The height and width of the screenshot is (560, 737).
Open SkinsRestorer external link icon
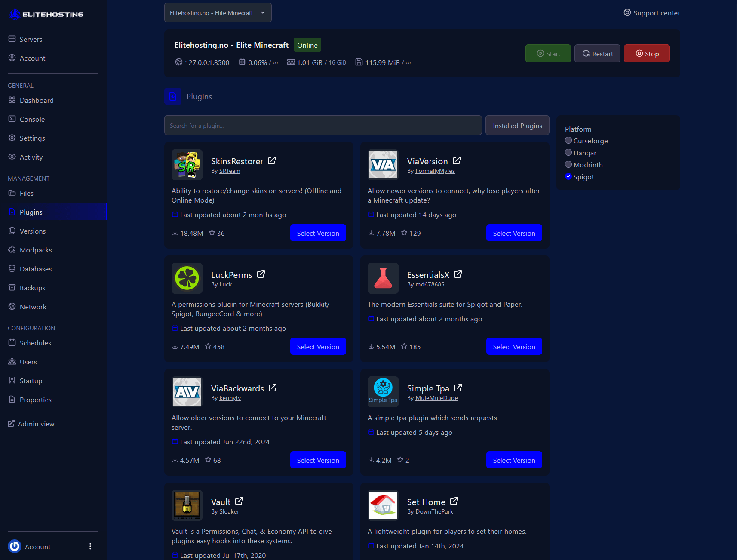[272, 160]
